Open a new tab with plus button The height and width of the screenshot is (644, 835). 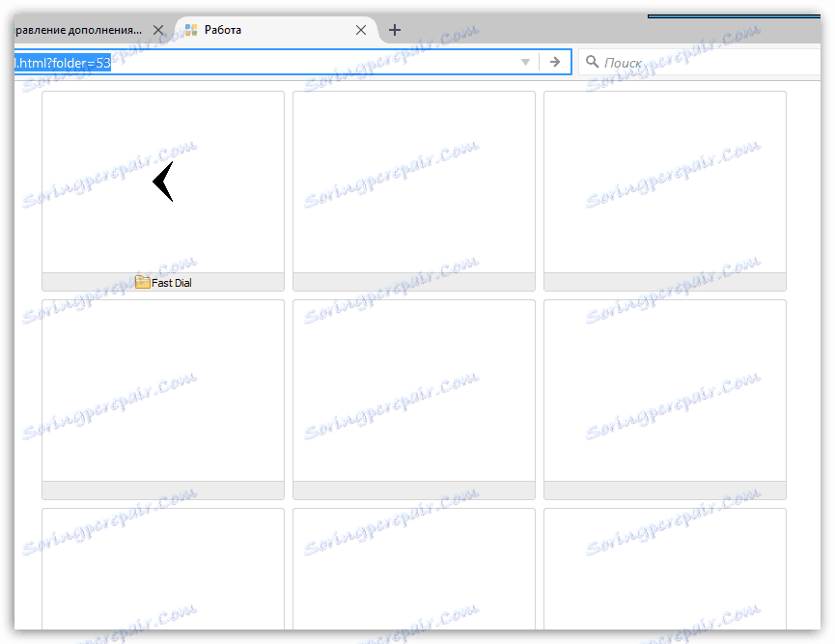(x=395, y=30)
